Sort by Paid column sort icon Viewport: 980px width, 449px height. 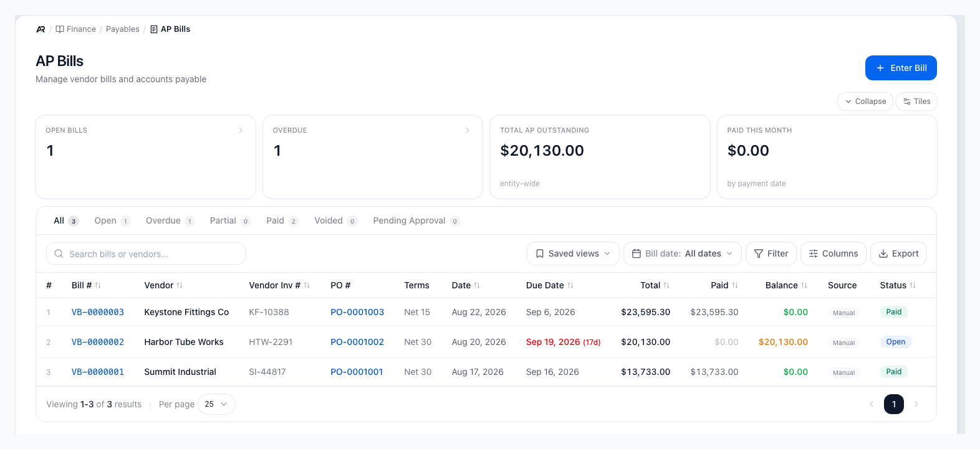point(735,285)
